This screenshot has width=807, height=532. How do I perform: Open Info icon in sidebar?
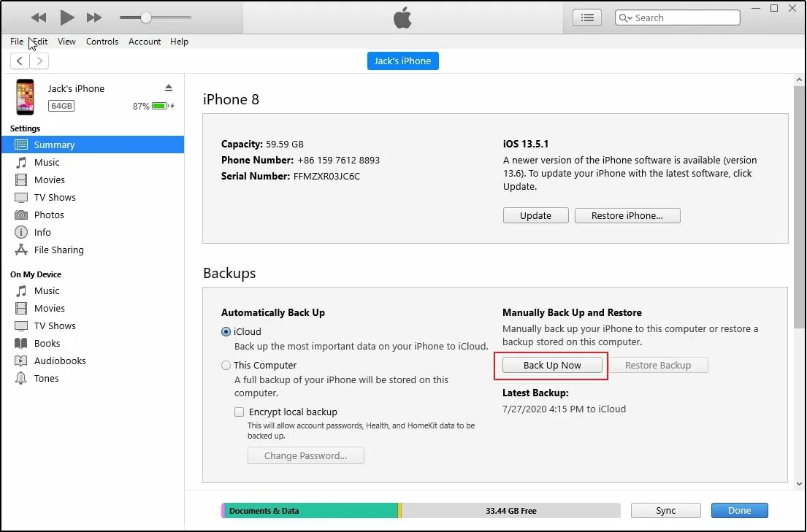(x=21, y=233)
